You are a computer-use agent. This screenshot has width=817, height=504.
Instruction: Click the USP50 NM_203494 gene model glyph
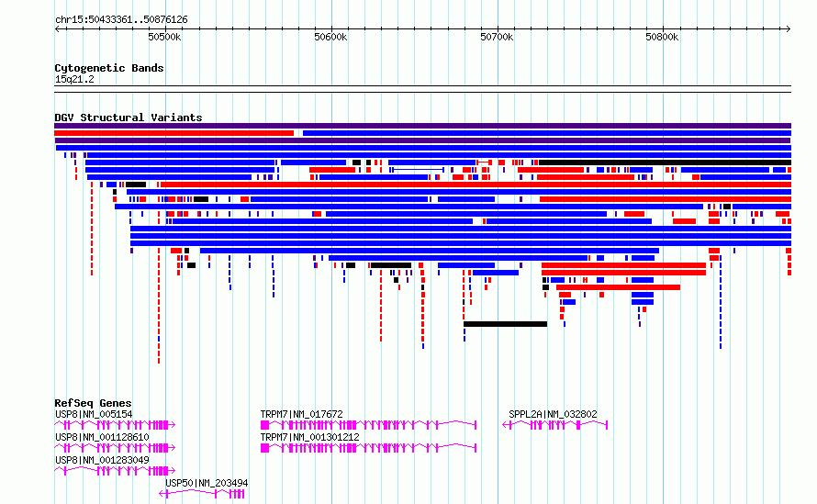(x=202, y=494)
